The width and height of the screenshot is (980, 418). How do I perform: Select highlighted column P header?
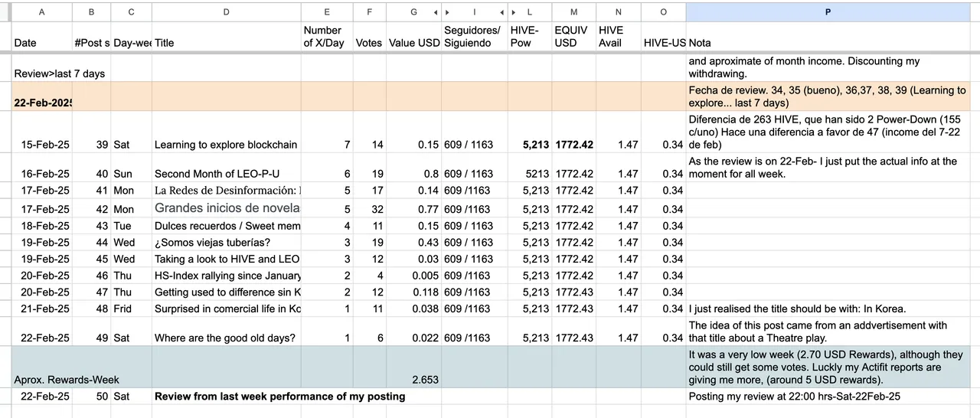tap(828, 11)
